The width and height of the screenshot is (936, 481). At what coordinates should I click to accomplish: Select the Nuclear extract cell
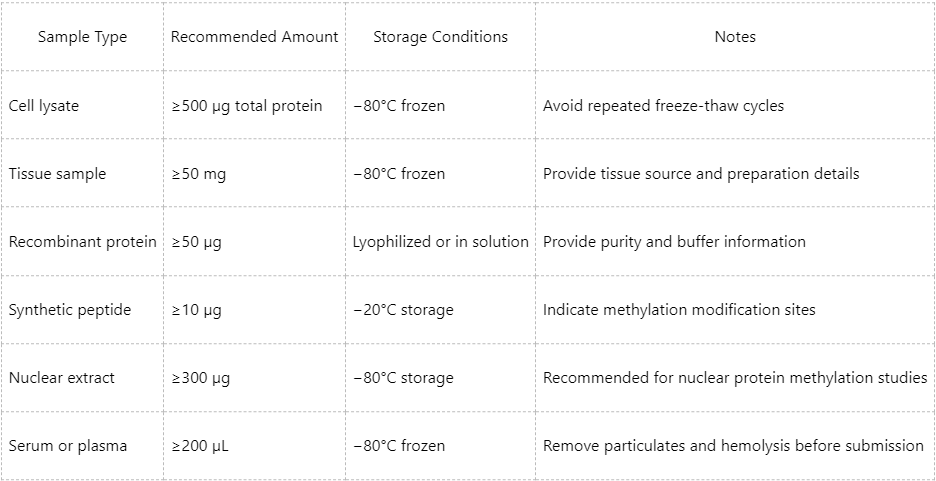pyautogui.click(x=62, y=377)
